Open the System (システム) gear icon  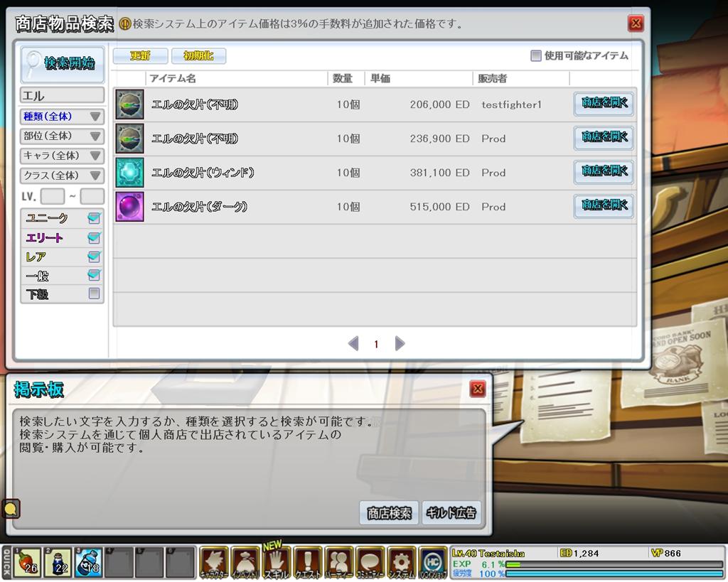pyautogui.click(x=401, y=563)
